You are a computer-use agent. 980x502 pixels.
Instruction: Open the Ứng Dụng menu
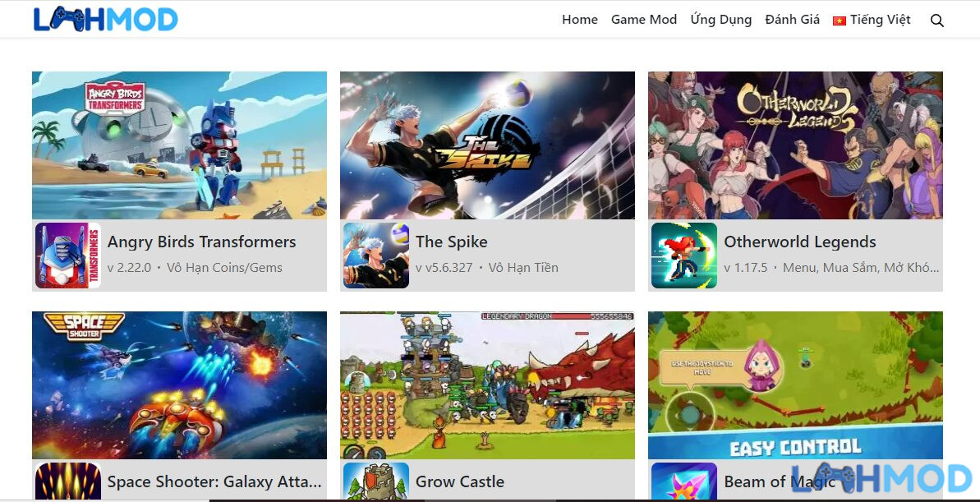point(720,20)
